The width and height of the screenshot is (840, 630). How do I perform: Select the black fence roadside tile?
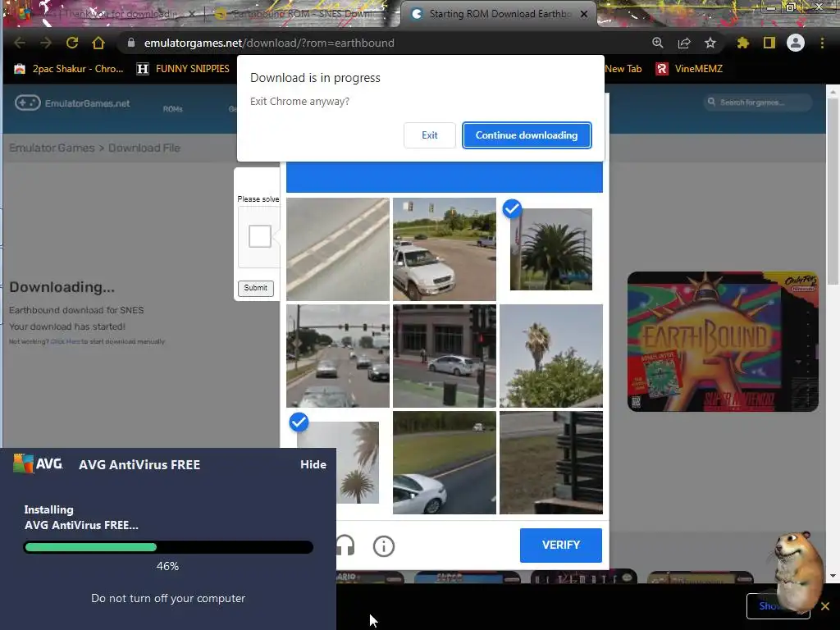[550, 463]
